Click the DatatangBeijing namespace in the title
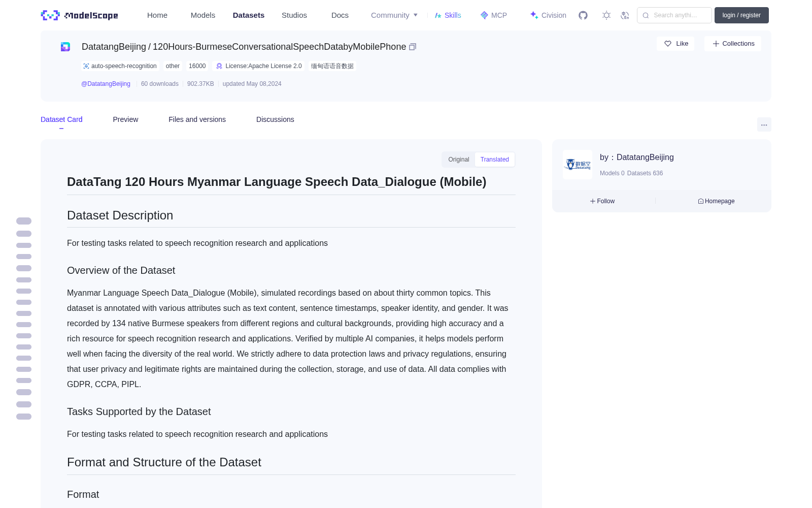Image resolution: width=812 pixels, height=508 pixels. point(114,47)
